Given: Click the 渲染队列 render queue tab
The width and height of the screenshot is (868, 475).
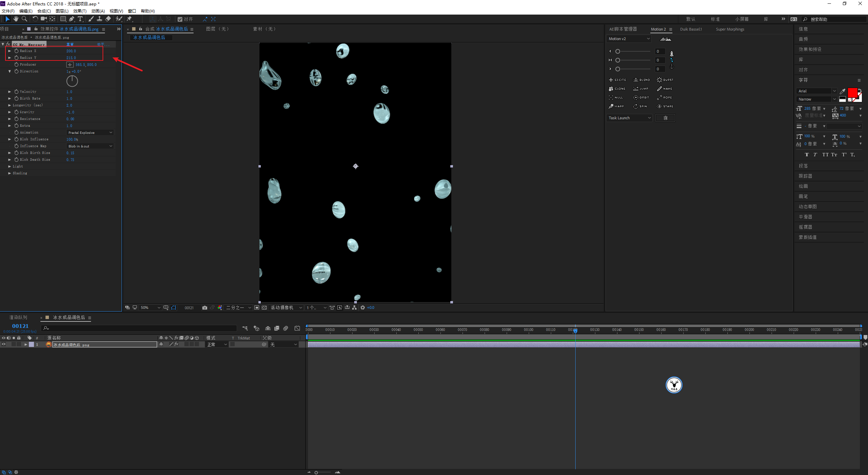Looking at the screenshot, I should [18, 317].
